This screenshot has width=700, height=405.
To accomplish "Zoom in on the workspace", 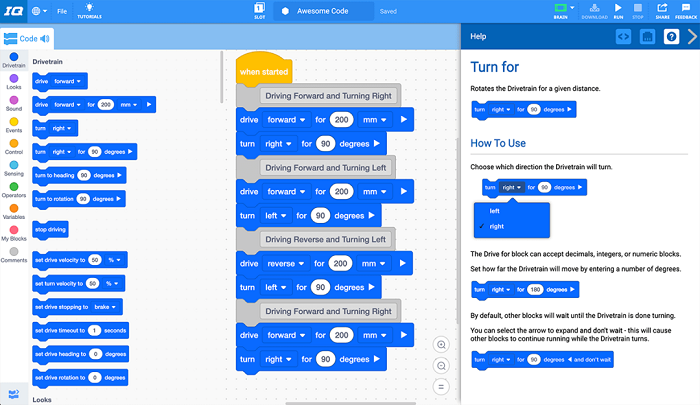I will [x=441, y=345].
